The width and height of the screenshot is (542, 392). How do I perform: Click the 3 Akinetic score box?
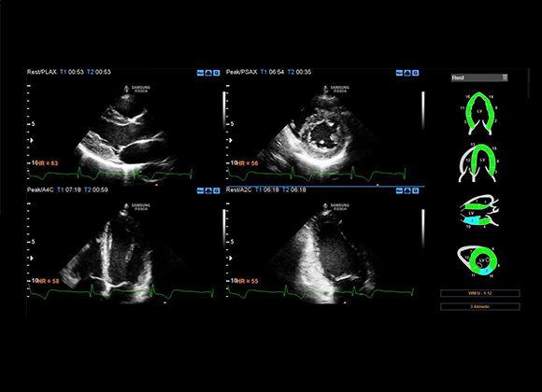click(x=480, y=306)
